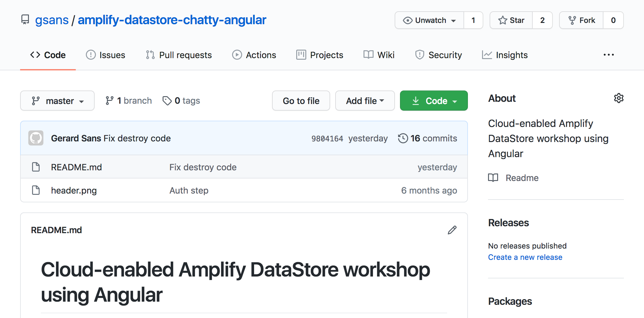Screen dimensions: 644x318
Task: Open Gerard Sans author link
Action: coord(76,138)
